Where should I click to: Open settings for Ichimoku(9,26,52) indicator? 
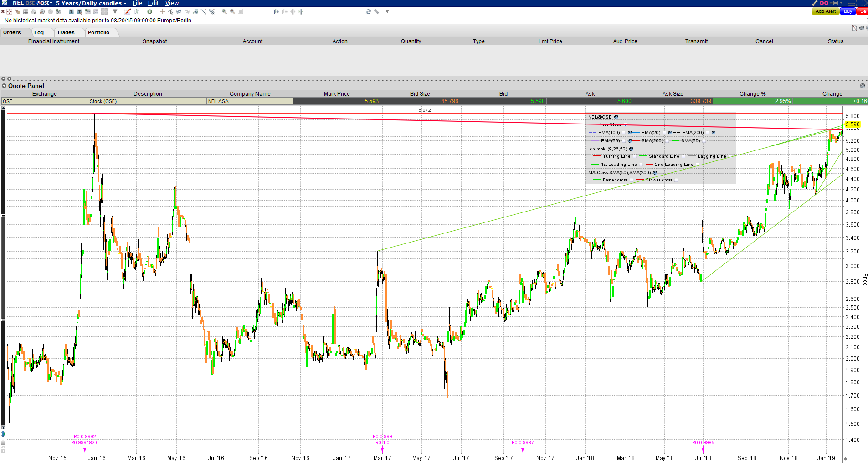(x=631, y=149)
